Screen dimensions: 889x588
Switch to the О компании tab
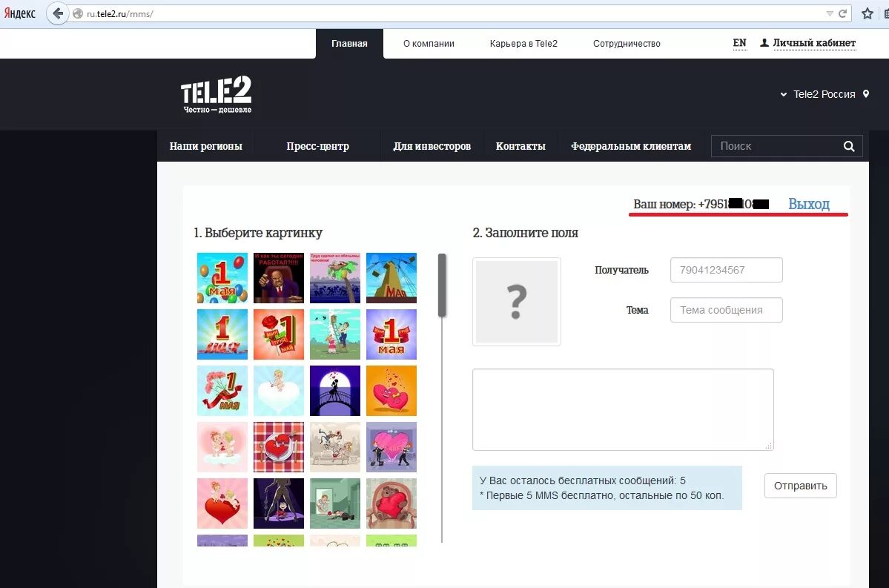[x=428, y=43]
